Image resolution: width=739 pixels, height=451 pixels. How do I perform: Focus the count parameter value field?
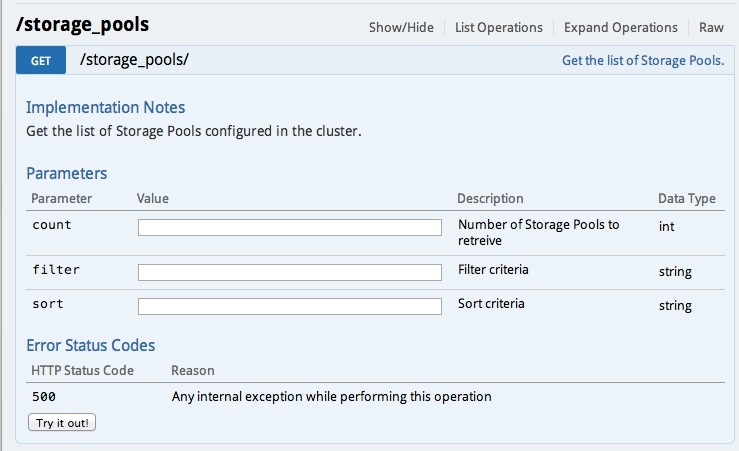(x=290, y=227)
